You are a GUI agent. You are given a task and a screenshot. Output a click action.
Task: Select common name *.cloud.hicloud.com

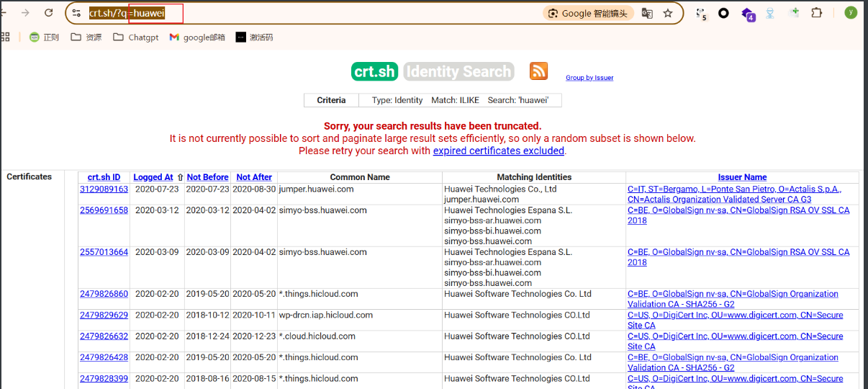point(317,336)
